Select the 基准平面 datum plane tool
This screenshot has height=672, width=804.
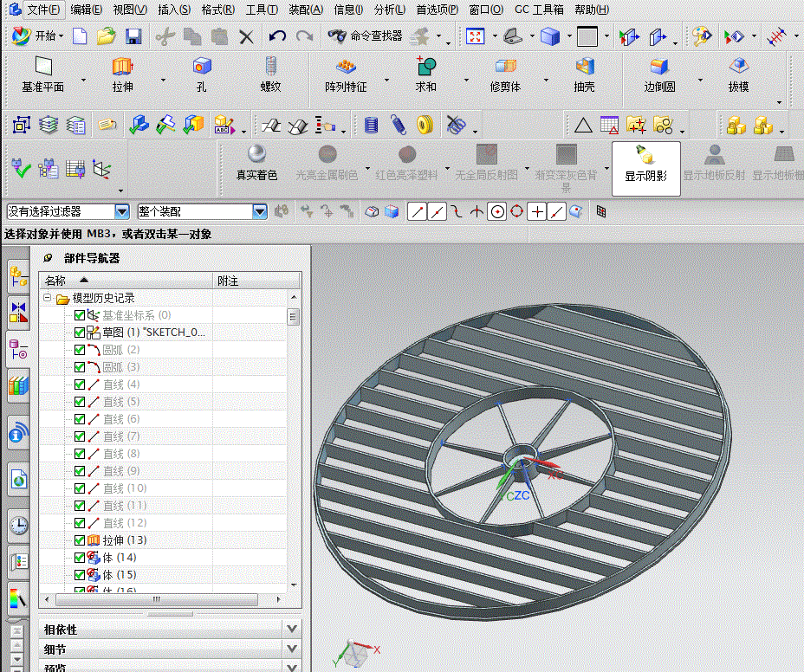click(43, 75)
